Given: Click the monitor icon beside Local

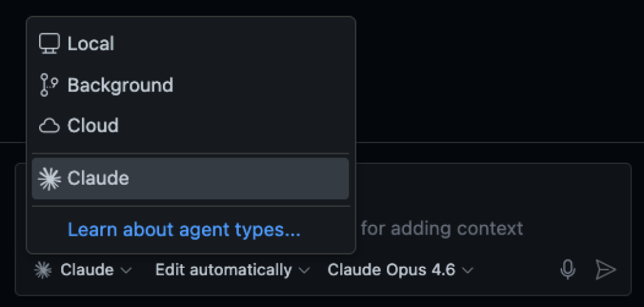Looking at the screenshot, I should 49,43.
